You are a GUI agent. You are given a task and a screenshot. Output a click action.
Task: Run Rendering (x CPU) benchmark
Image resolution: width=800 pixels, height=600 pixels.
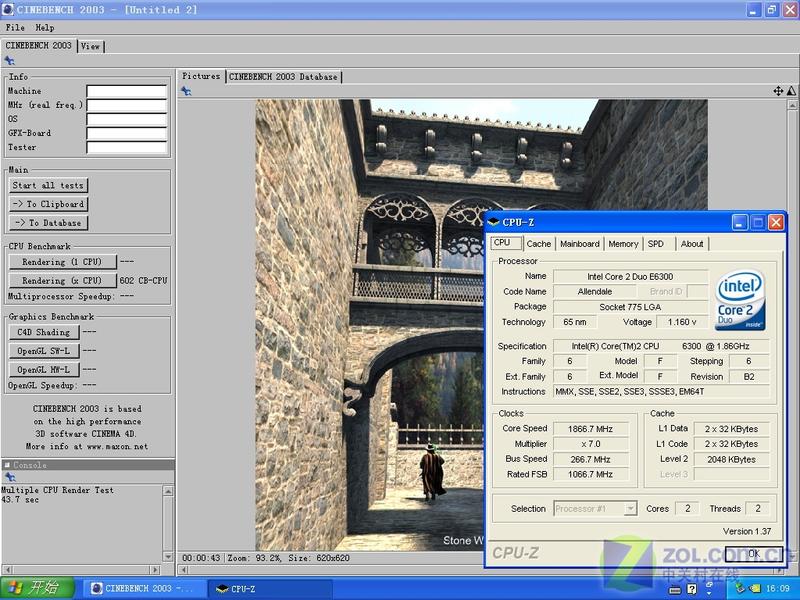click(x=62, y=281)
